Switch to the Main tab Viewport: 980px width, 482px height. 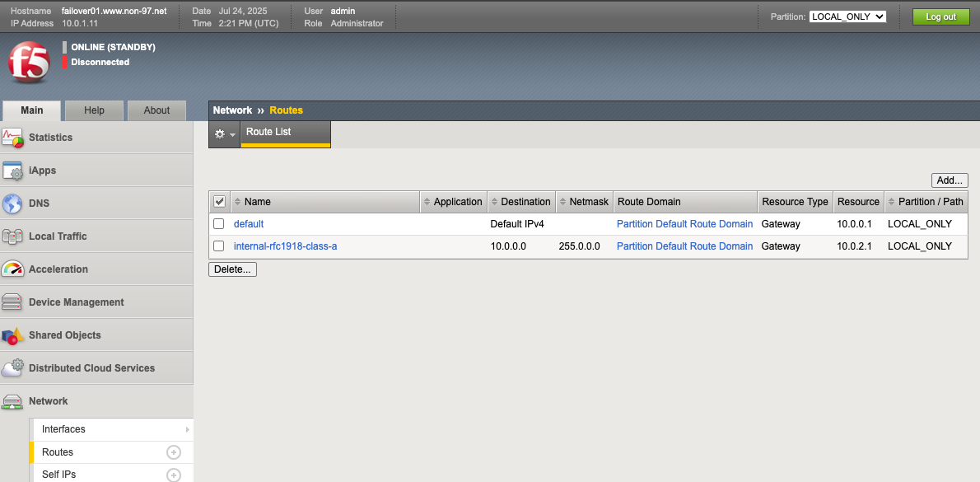pos(32,110)
